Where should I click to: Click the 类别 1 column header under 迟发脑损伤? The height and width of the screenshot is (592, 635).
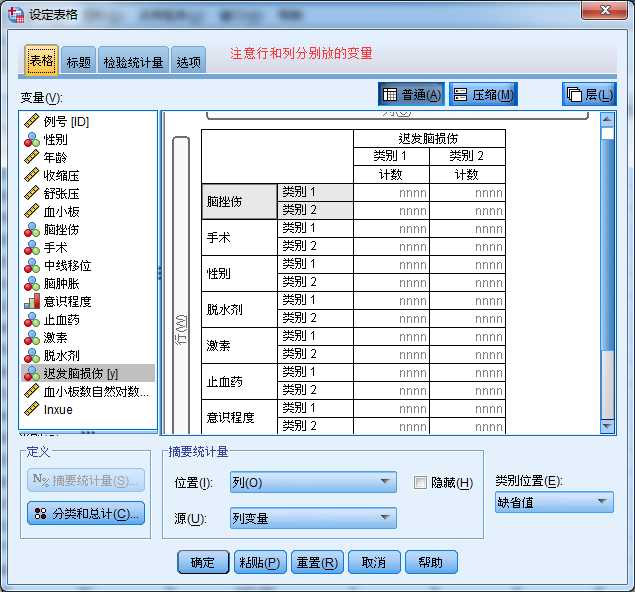(x=391, y=156)
